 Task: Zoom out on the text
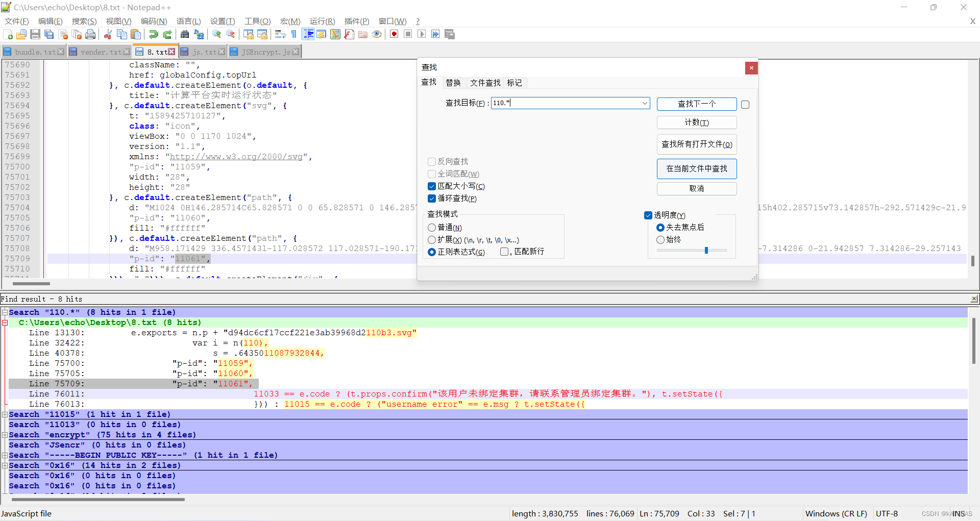(231, 34)
